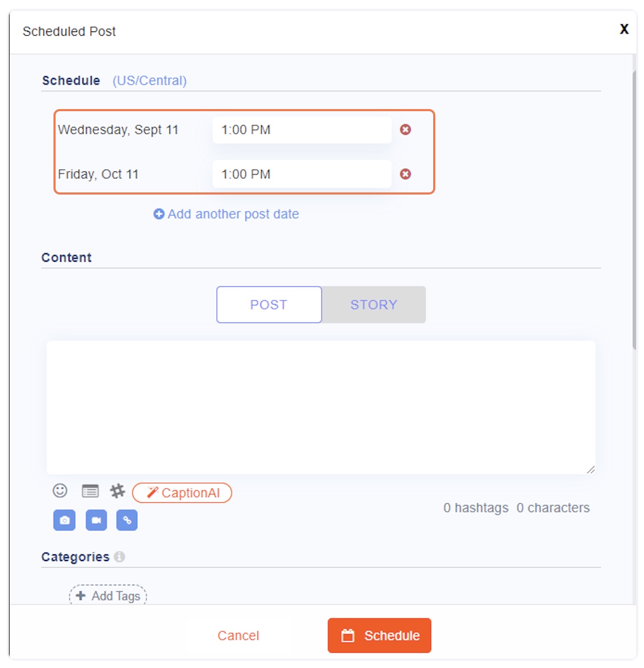Open time field for Friday, Oct 11

[x=302, y=174]
